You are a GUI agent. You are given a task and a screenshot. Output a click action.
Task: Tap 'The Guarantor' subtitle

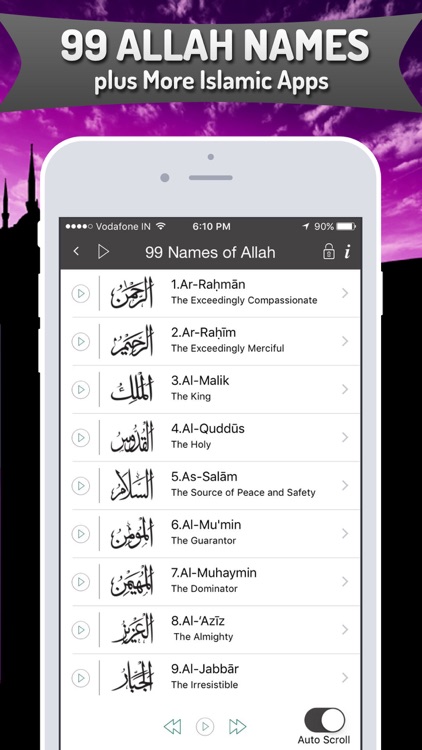tap(204, 540)
